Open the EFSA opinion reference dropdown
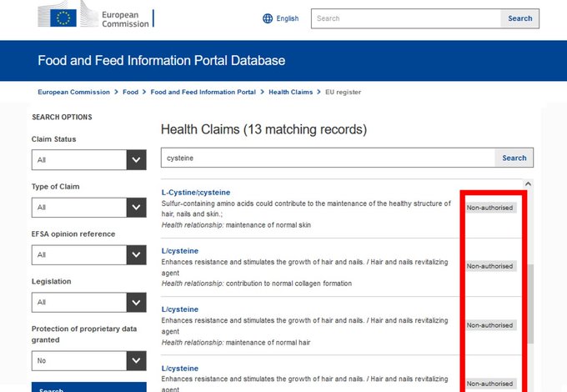 point(88,254)
